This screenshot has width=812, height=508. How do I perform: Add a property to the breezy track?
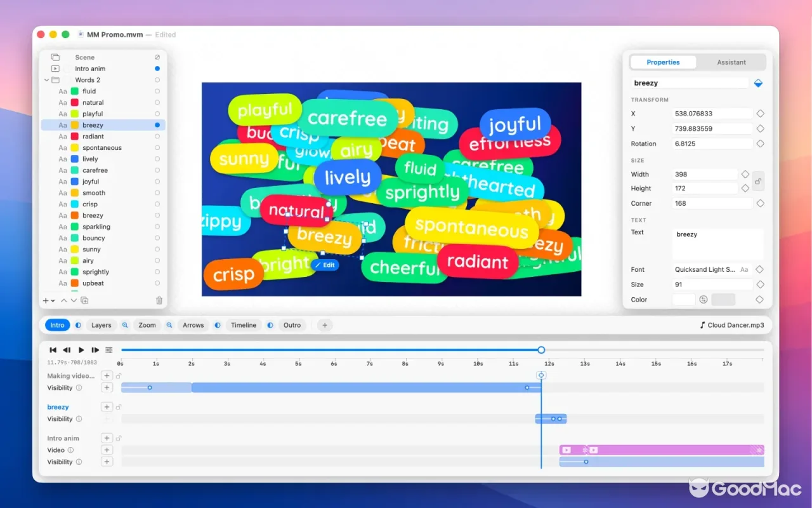coord(107,407)
